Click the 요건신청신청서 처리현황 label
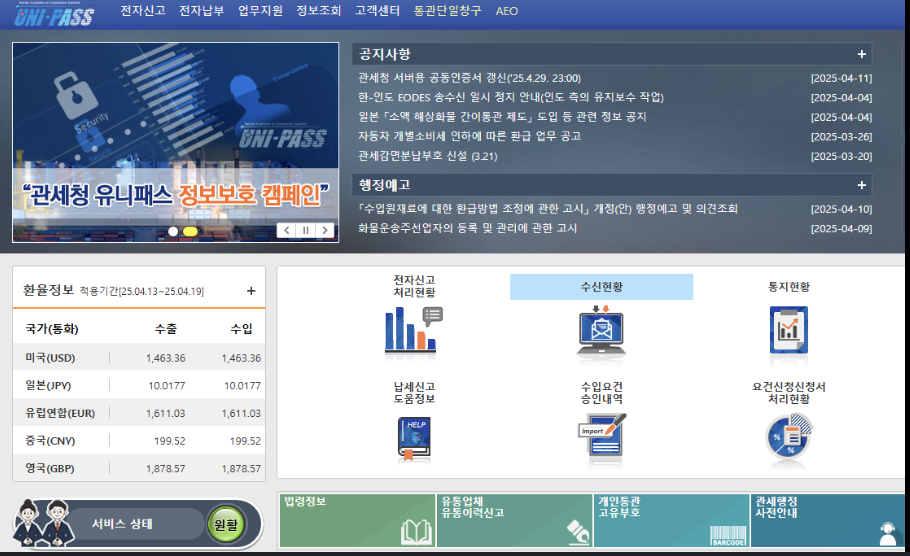The height and width of the screenshot is (556, 910). click(x=789, y=392)
